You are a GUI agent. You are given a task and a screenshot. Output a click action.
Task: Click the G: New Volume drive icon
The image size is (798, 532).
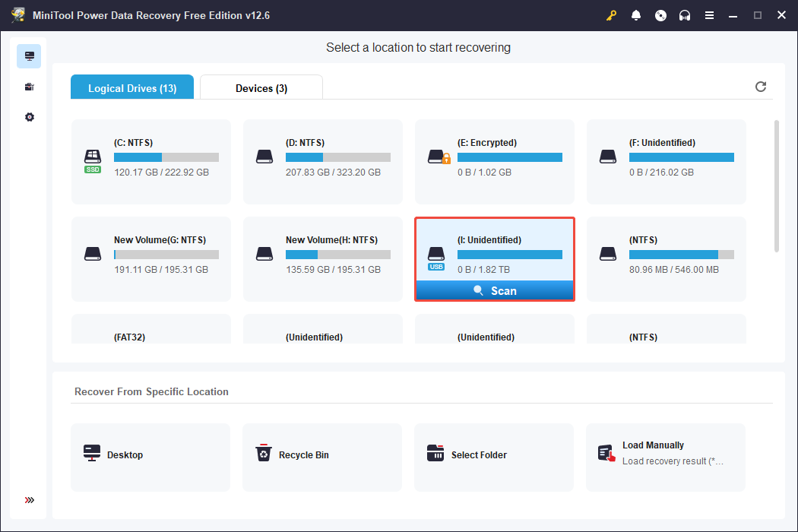[x=93, y=254]
